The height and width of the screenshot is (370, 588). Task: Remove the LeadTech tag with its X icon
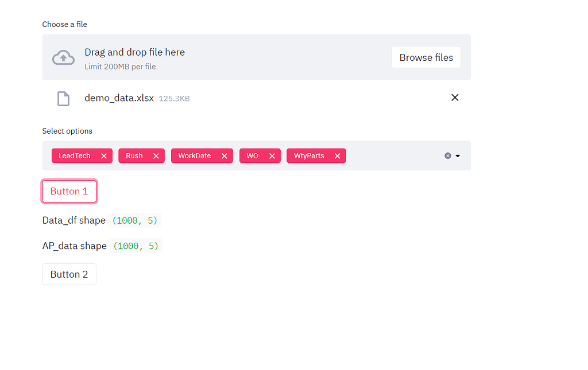pyautogui.click(x=103, y=155)
